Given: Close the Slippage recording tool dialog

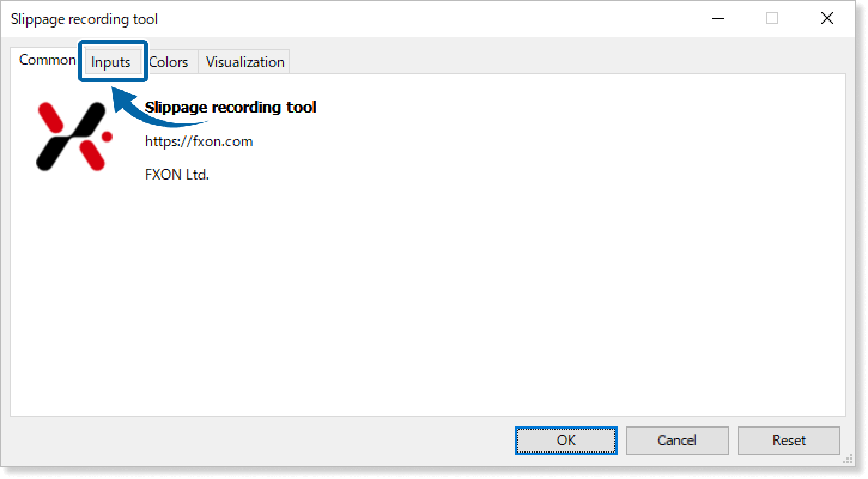Looking at the screenshot, I should pos(827,19).
